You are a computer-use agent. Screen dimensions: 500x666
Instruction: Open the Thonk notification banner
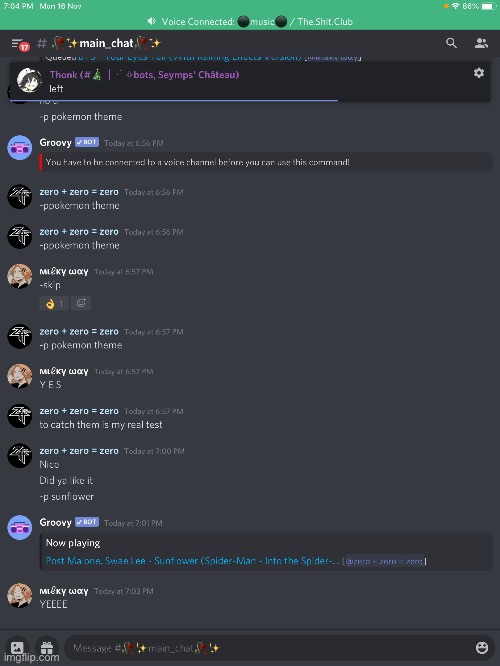tap(250, 81)
